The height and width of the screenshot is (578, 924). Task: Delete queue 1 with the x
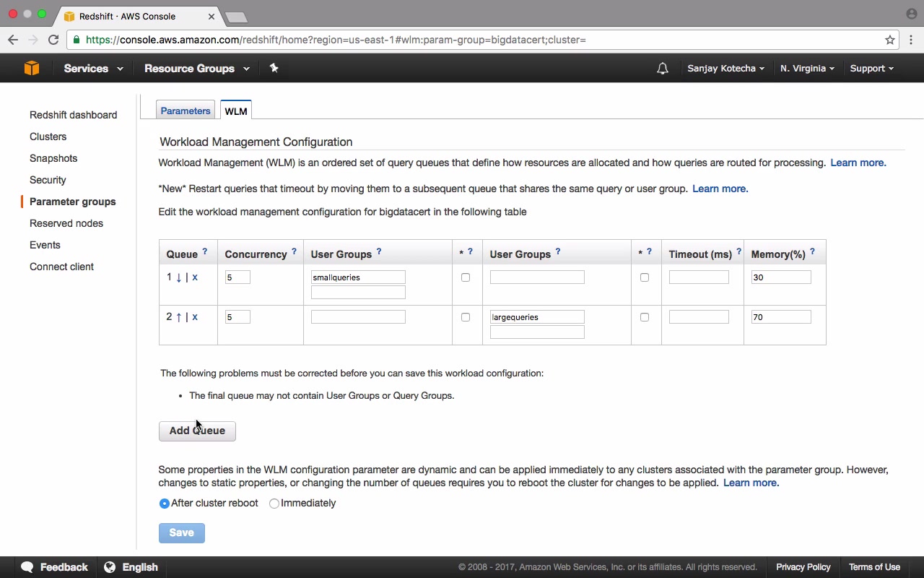(x=195, y=277)
